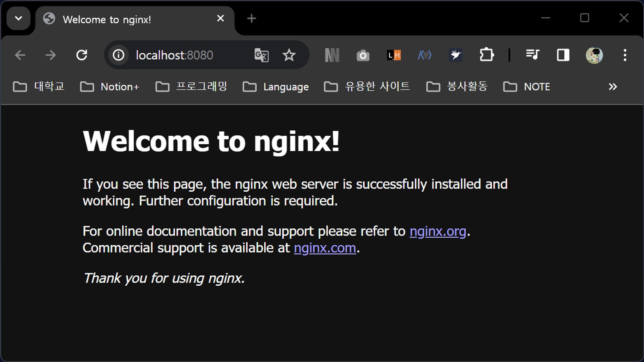
Task: Open the user profile avatar
Action: (594, 55)
